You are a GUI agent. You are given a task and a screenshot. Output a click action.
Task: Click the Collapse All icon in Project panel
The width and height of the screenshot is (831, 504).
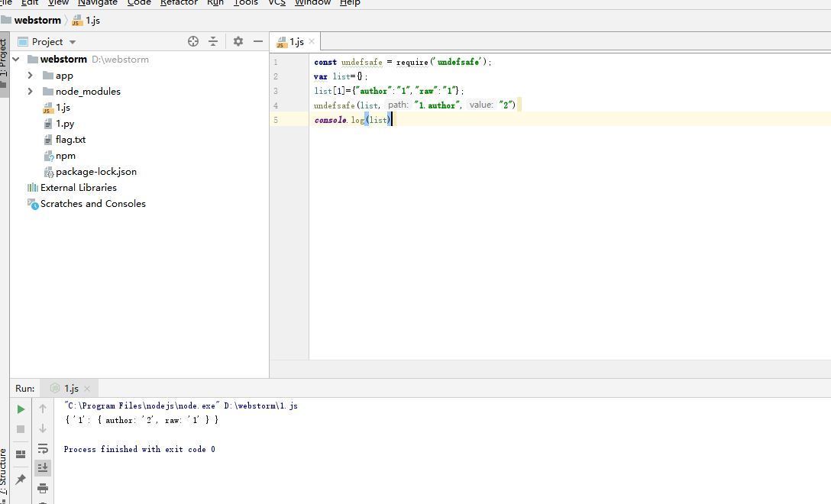tap(213, 41)
